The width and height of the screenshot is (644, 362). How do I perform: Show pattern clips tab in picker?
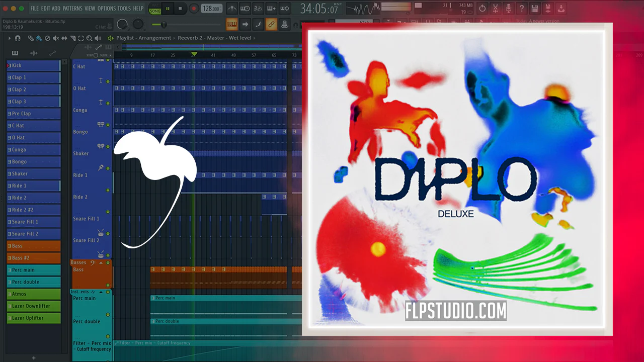pos(15,53)
